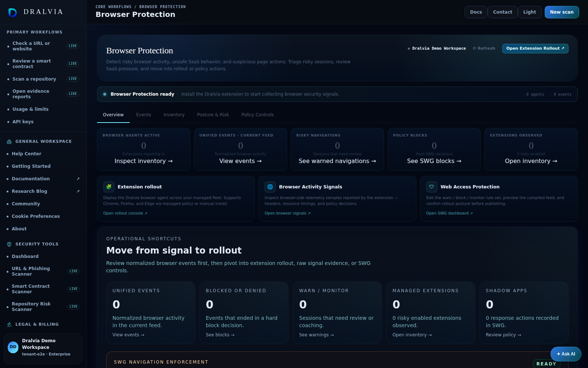Screen dimensions: 588x368
Task: Click See SWG blocks link
Action: tap(434, 161)
